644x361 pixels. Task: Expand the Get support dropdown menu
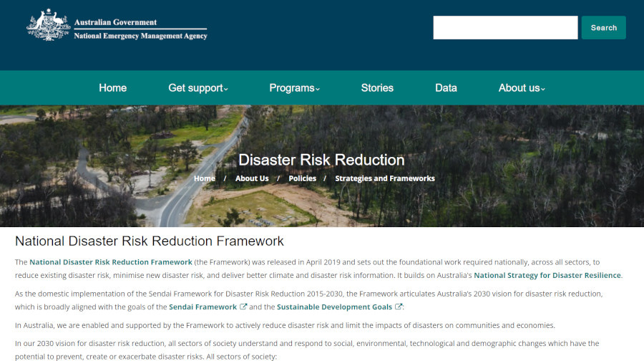click(198, 88)
